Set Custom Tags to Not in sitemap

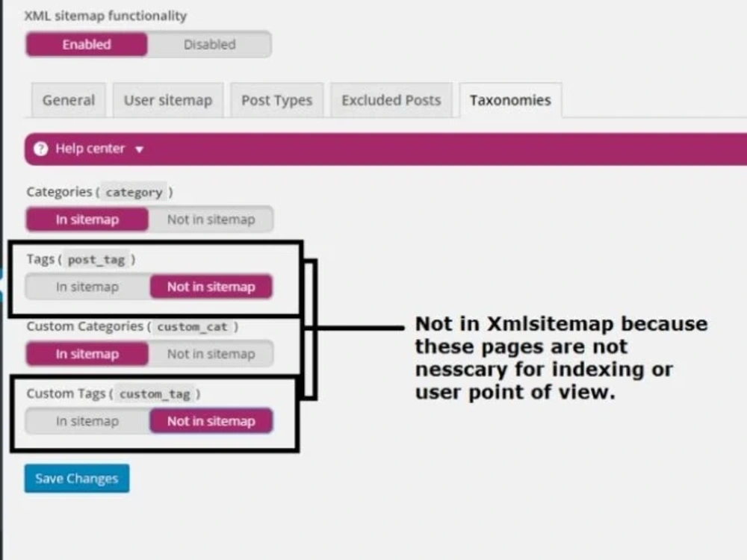[x=211, y=421]
